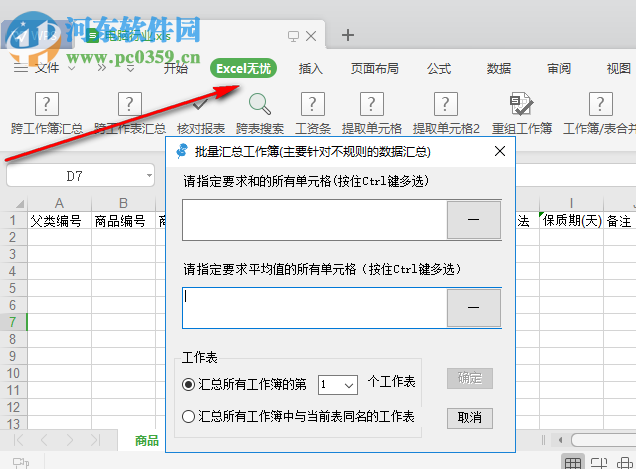The image size is (636, 469).
Task: Switch to the 开始 ribbon tab
Action: [176, 68]
